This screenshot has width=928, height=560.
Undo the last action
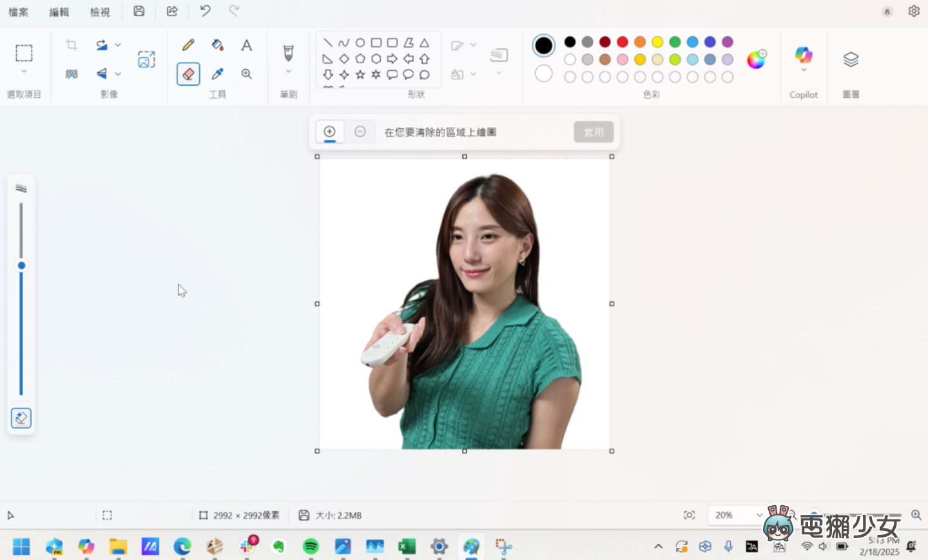(x=205, y=11)
